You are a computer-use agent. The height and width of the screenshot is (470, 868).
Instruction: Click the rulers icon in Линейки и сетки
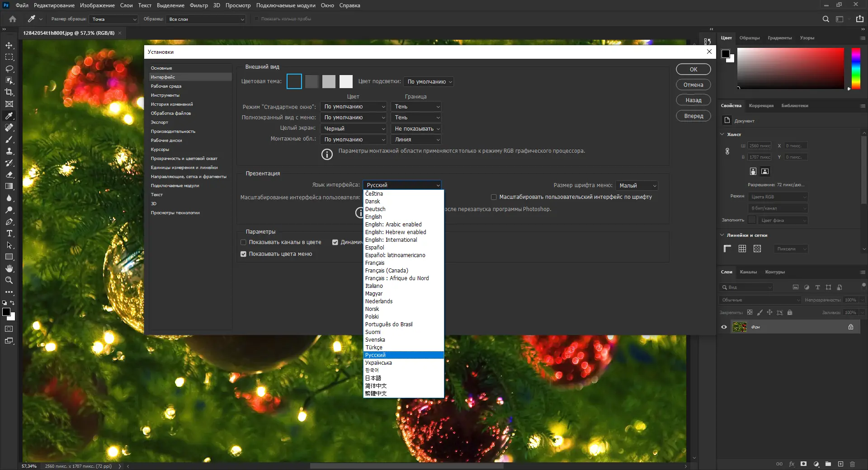(x=727, y=249)
